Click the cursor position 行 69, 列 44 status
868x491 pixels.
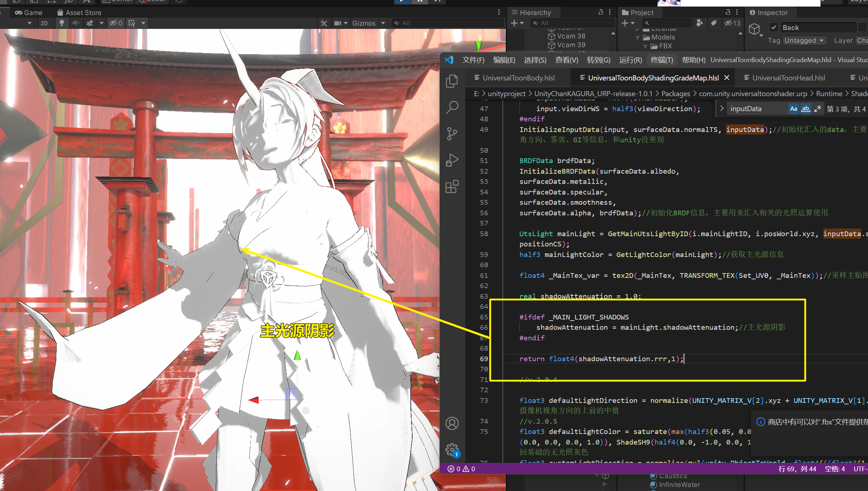(x=797, y=469)
